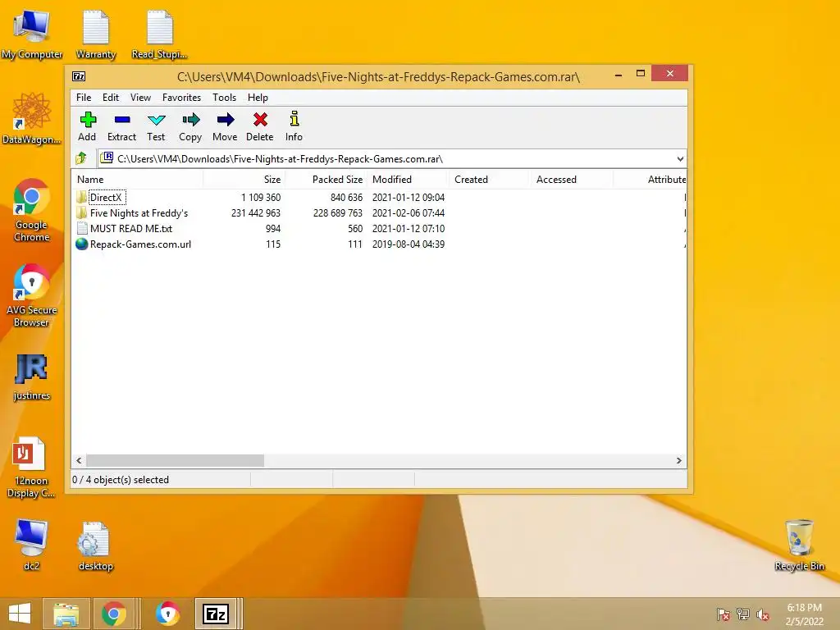
Task: Select the desktop settings file icon
Action: click(x=95, y=546)
